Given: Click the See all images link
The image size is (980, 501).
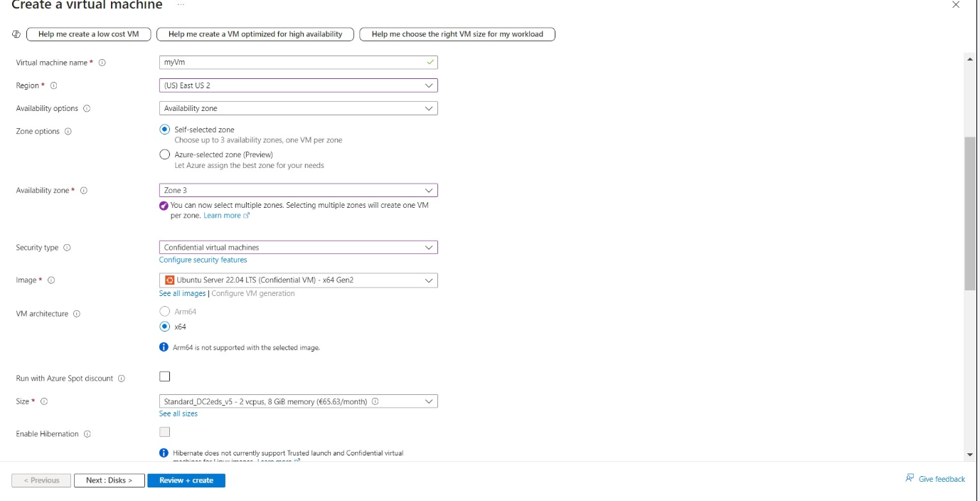Looking at the screenshot, I should 182,293.
